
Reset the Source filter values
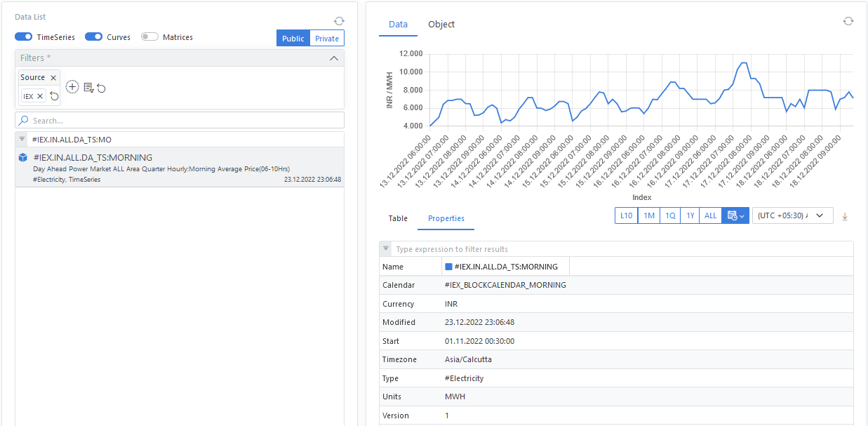tap(54, 96)
